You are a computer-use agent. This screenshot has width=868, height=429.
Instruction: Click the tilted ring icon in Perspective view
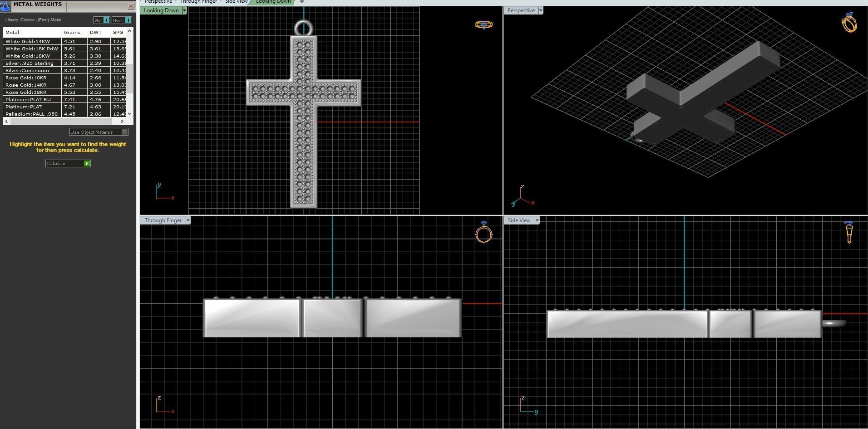[x=849, y=22]
